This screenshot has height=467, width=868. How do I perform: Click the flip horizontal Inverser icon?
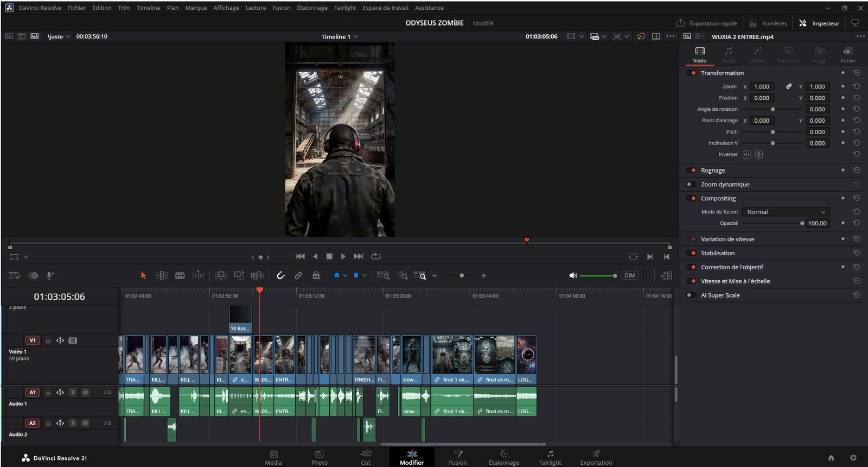pos(747,155)
